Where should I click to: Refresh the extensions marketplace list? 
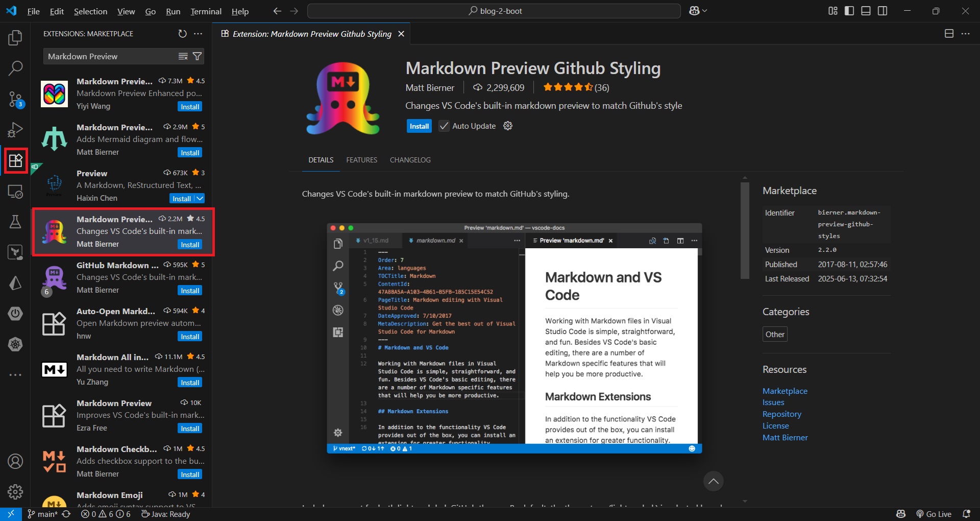point(182,34)
